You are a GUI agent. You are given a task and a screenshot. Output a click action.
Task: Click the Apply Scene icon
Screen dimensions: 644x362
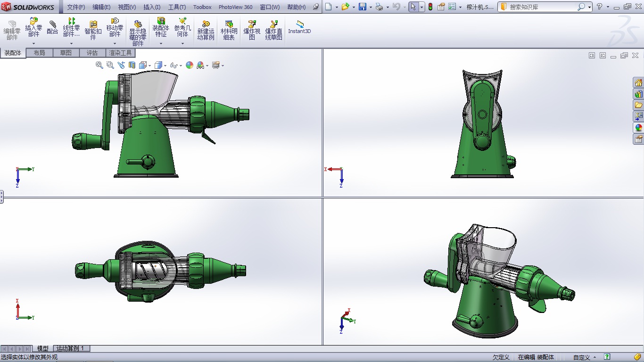coord(200,65)
